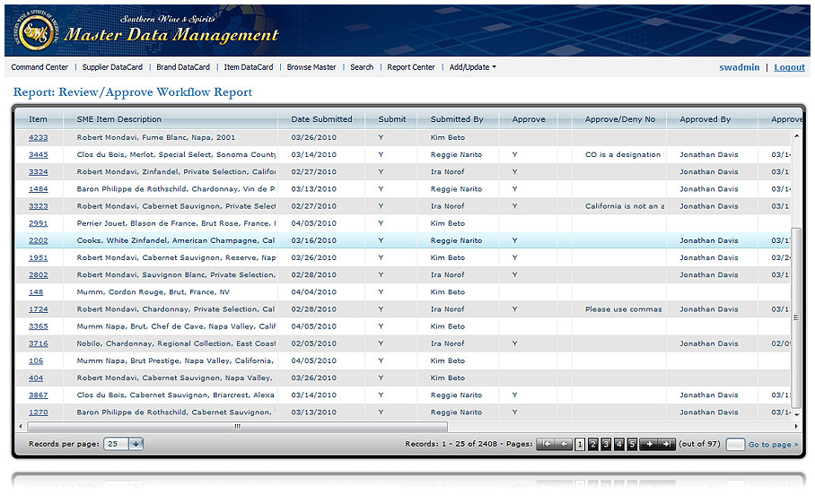
Task: Go to first page of records
Action: 546,444
